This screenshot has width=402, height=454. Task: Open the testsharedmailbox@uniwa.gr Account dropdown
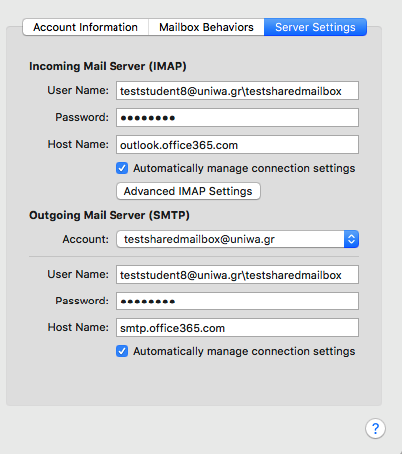[x=237, y=239]
